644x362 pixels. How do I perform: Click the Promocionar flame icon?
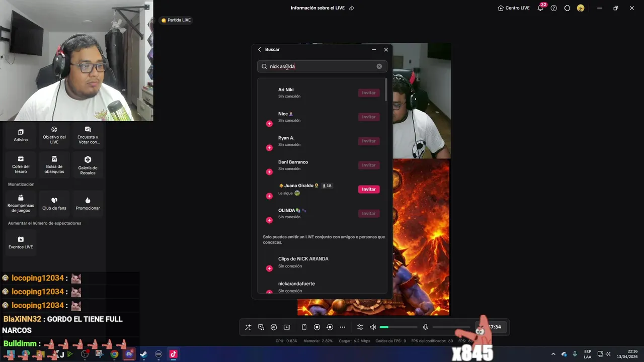[x=88, y=200]
